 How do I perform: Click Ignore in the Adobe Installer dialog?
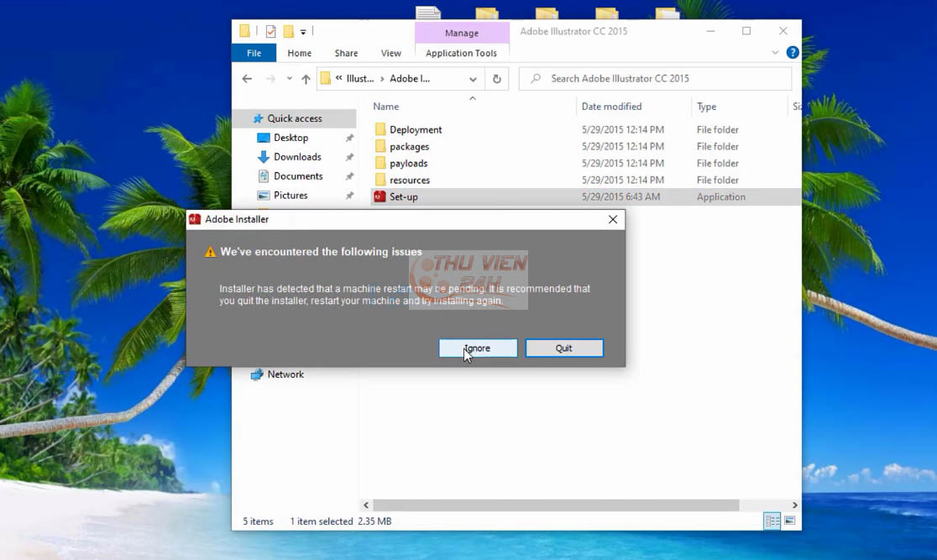[478, 348]
